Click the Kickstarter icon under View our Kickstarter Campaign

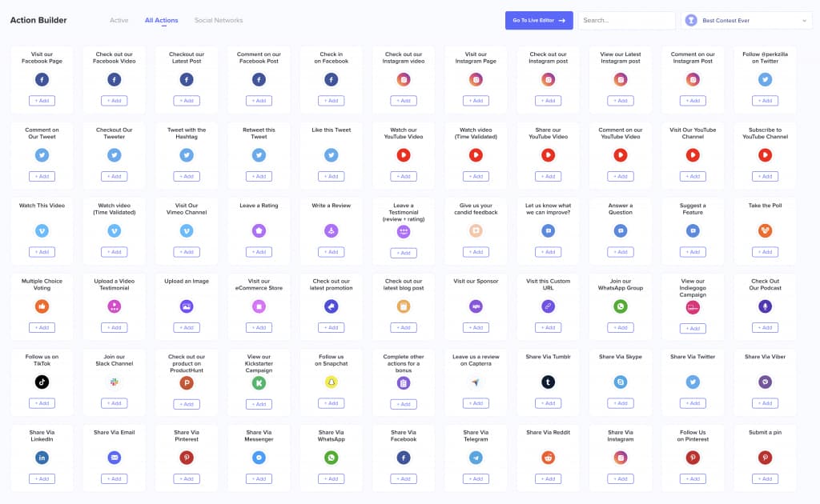coord(259,383)
